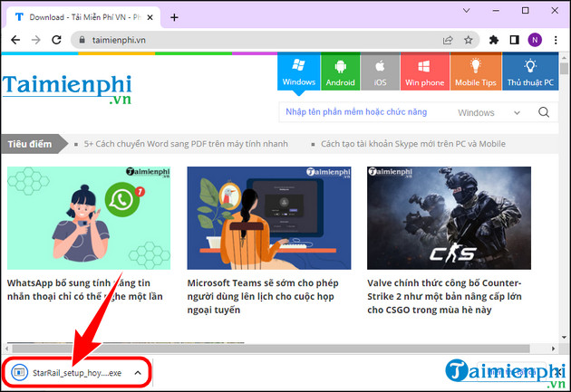Click the Tiêu điểm label
The height and width of the screenshot is (392, 571).
tap(30, 144)
